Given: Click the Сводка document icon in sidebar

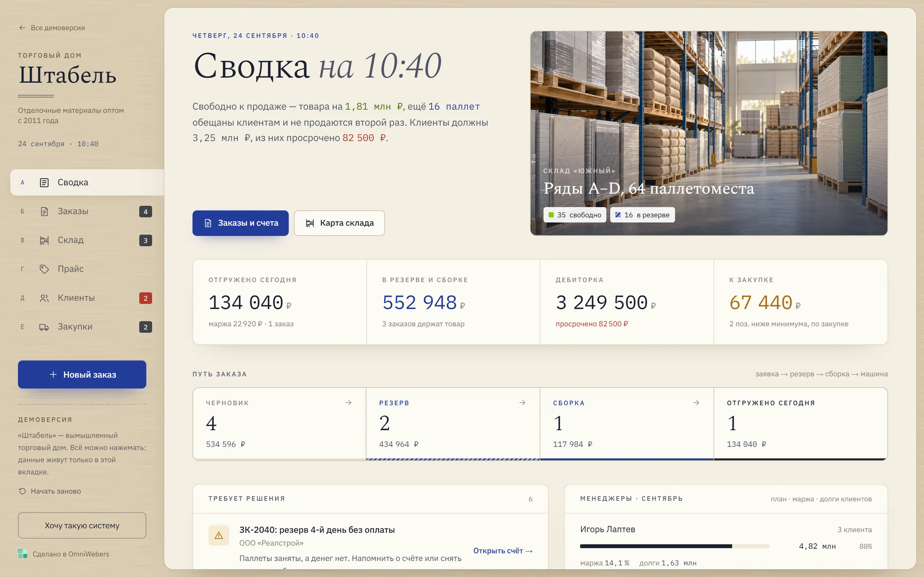Looking at the screenshot, I should 44,182.
